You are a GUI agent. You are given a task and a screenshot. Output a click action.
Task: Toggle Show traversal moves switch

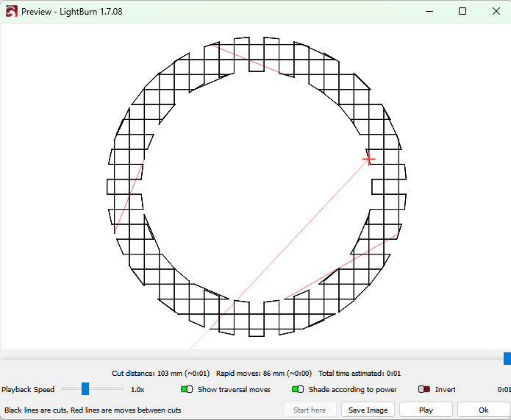(x=187, y=389)
